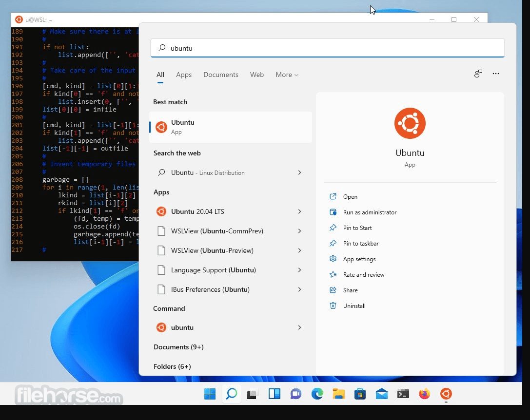530x420 pixels.
Task: Expand the Folders (6+) section
Action: click(172, 366)
